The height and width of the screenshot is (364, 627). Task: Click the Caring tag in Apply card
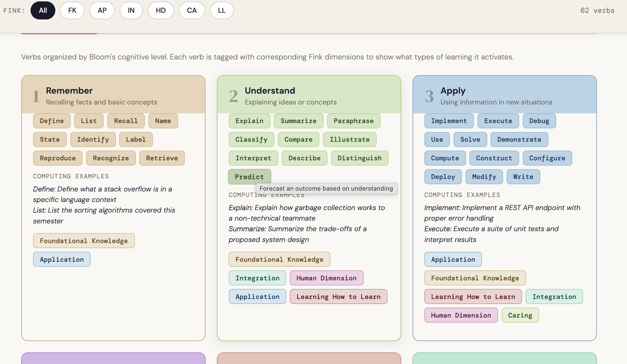pyautogui.click(x=520, y=315)
